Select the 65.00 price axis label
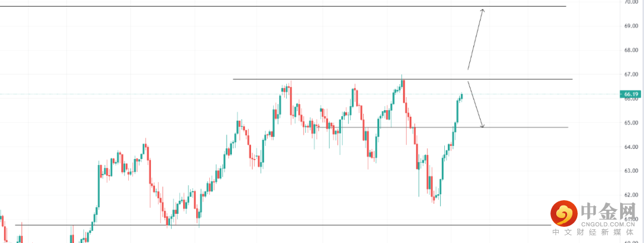Image resolution: width=644 pixels, height=243 pixels. coord(633,123)
